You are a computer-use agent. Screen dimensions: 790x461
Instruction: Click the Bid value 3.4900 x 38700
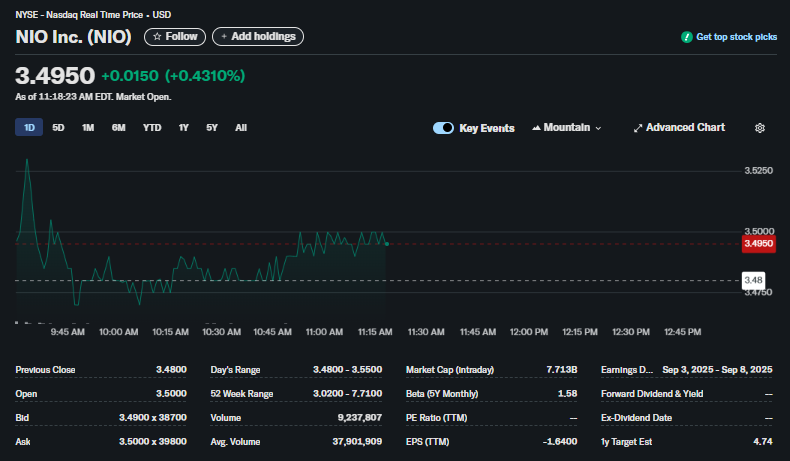[153, 418]
